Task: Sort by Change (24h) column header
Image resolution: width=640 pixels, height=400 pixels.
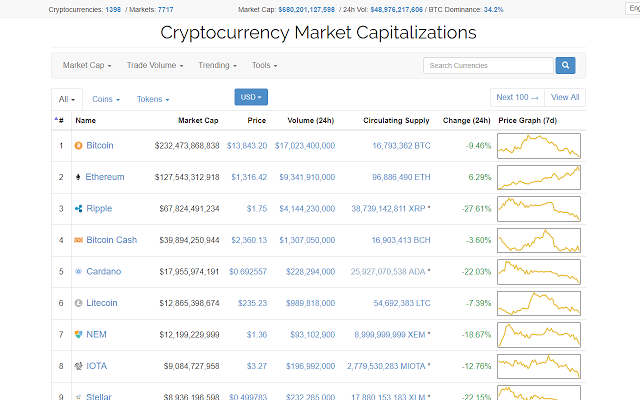Action: click(x=467, y=120)
